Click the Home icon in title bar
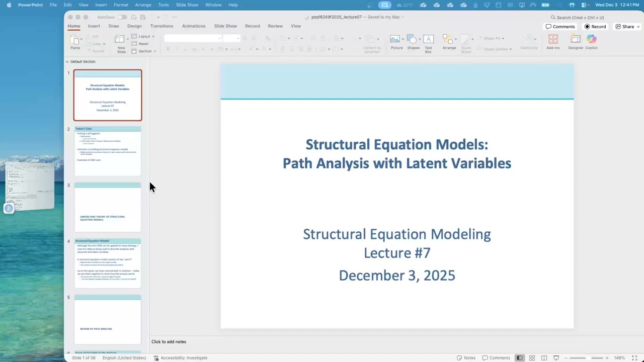 (134, 17)
